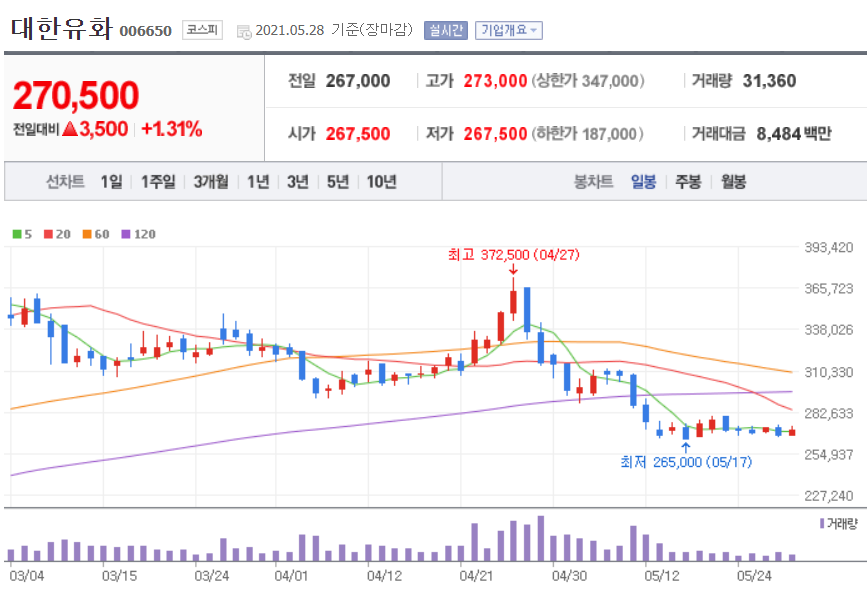
Task: Select the 5년 line chart tab
Action: (x=338, y=181)
